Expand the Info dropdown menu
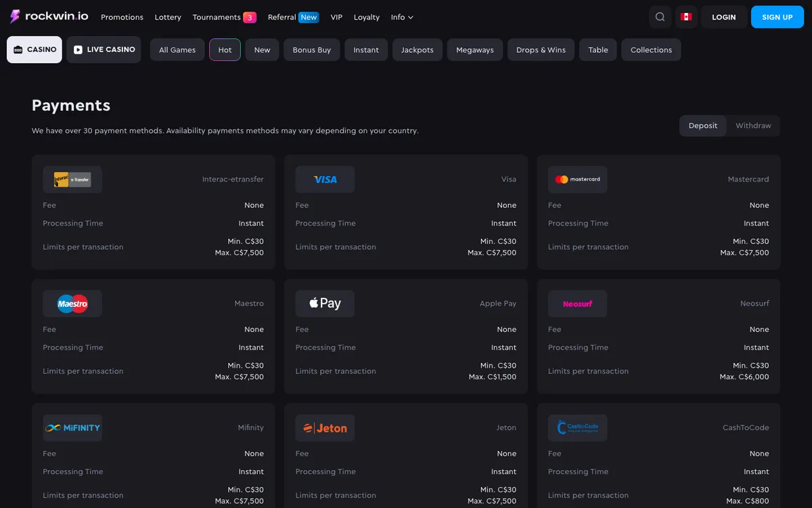The height and width of the screenshot is (508, 812). (x=402, y=17)
